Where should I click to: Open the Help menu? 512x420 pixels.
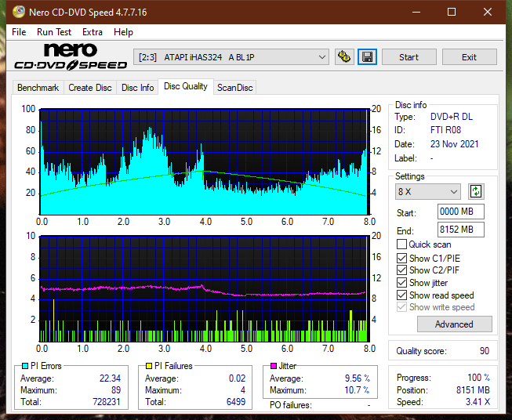click(123, 32)
